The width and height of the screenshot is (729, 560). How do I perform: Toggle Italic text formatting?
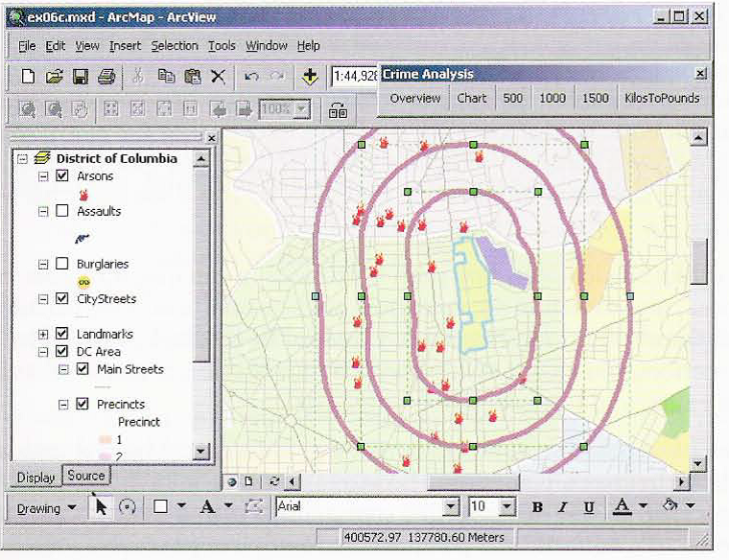[x=563, y=507]
